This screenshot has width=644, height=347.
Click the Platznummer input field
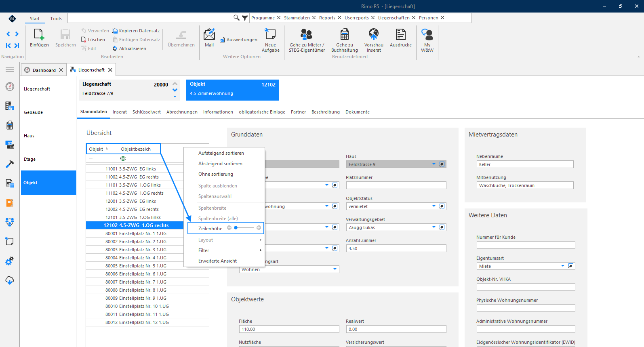396,185
